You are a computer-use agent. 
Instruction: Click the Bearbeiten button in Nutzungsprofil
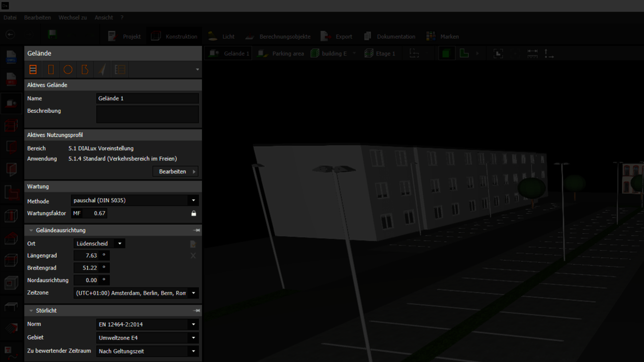point(175,171)
